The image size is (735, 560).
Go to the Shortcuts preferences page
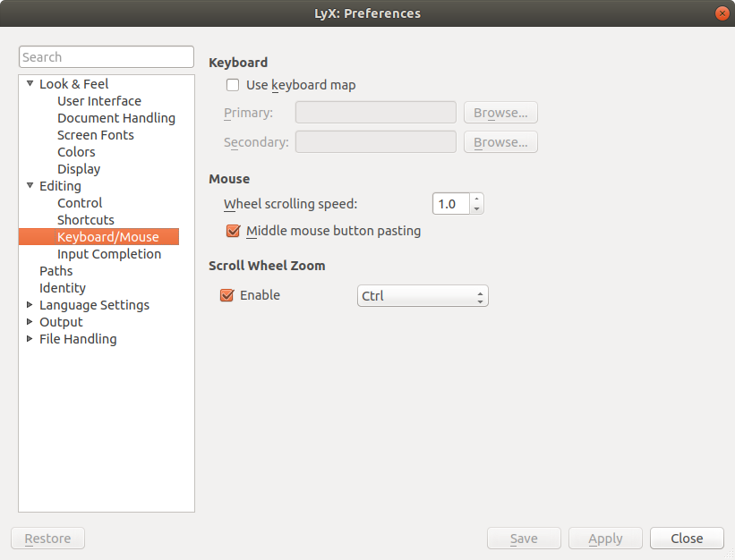pyautogui.click(x=85, y=220)
